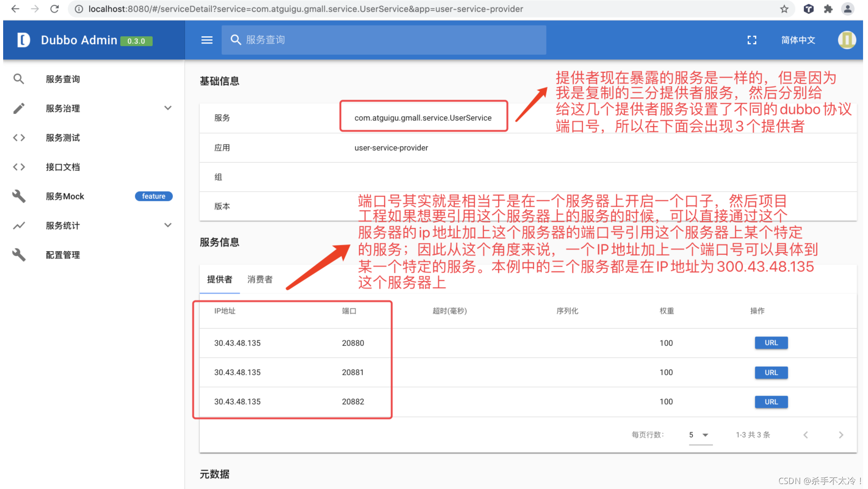Open 简体中文 language selector

pyautogui.click(x=798, y=40)
